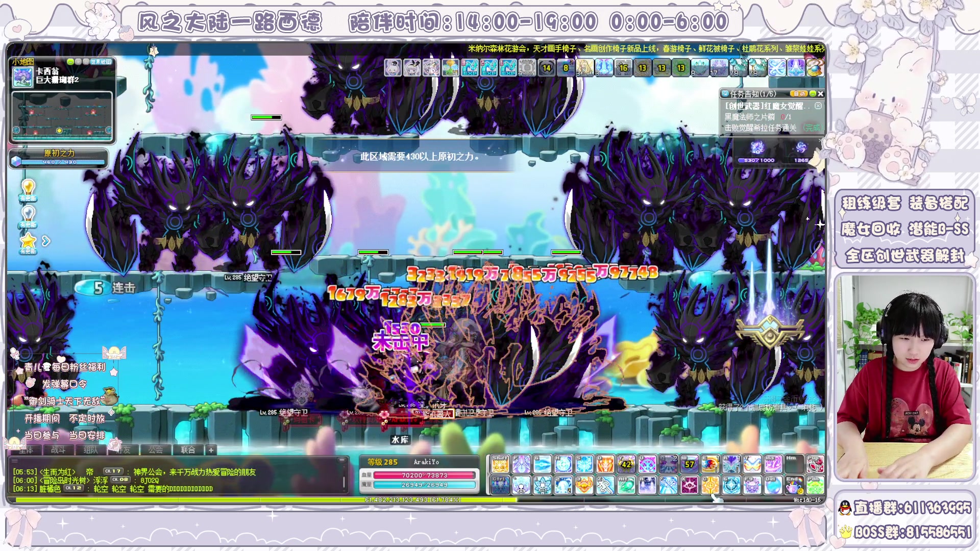Viewport: 980px width, 551px height.
Task: Click the 等级 285 level label
Action: click(x=382, y=462)
